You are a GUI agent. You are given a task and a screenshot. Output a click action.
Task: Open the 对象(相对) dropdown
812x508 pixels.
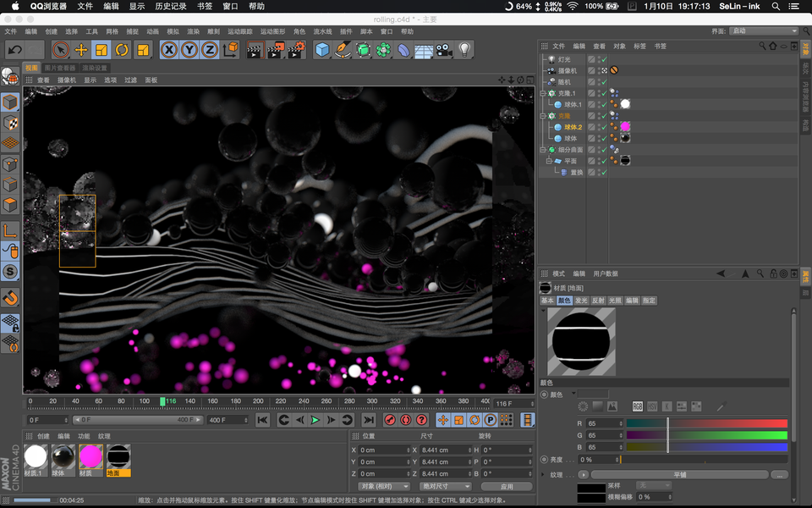(x=384, y=486)
